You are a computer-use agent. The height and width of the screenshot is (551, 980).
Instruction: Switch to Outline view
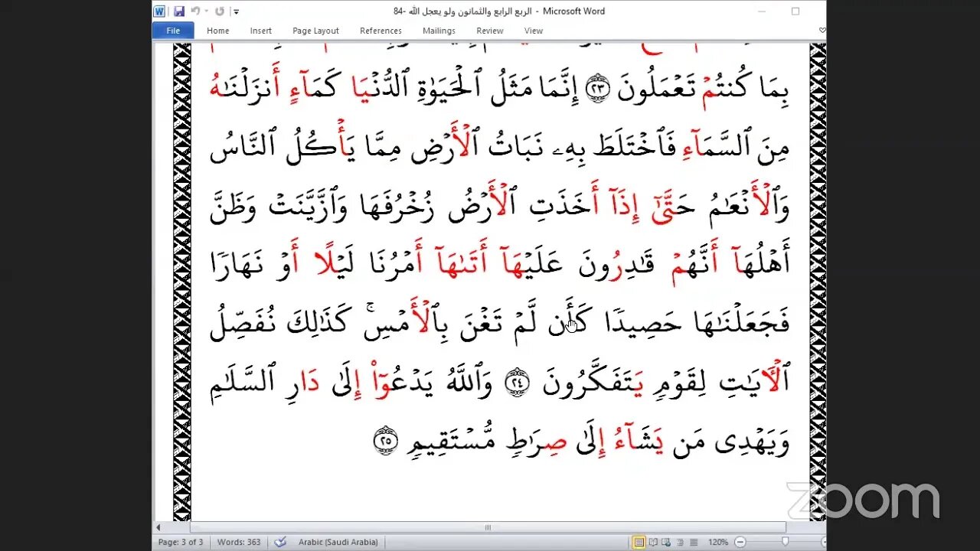click(x=678, y=542)
